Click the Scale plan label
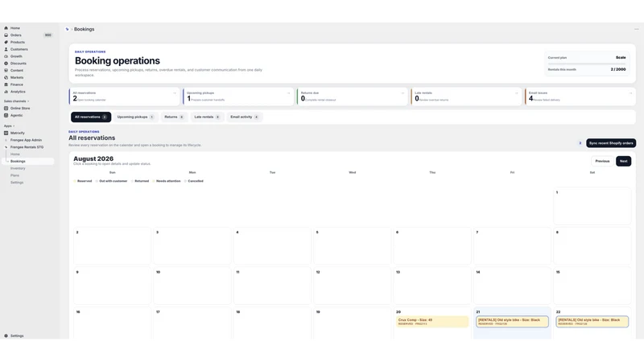 621,57
